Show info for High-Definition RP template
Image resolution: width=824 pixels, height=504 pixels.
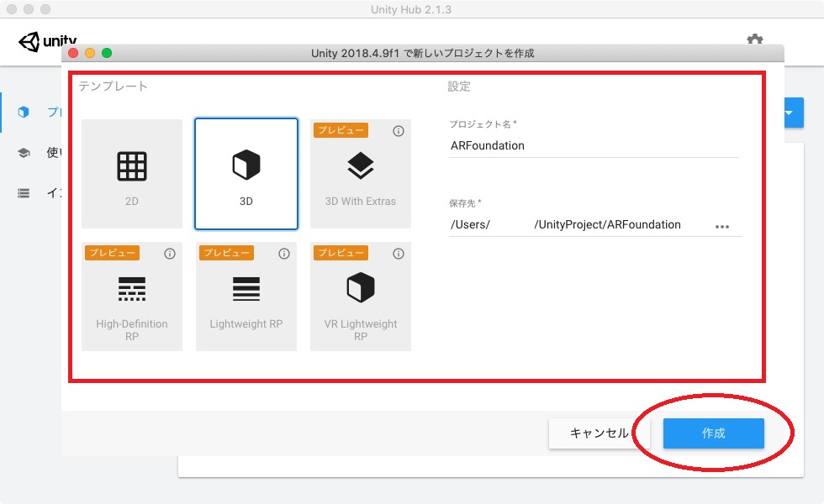pos(170,254)
